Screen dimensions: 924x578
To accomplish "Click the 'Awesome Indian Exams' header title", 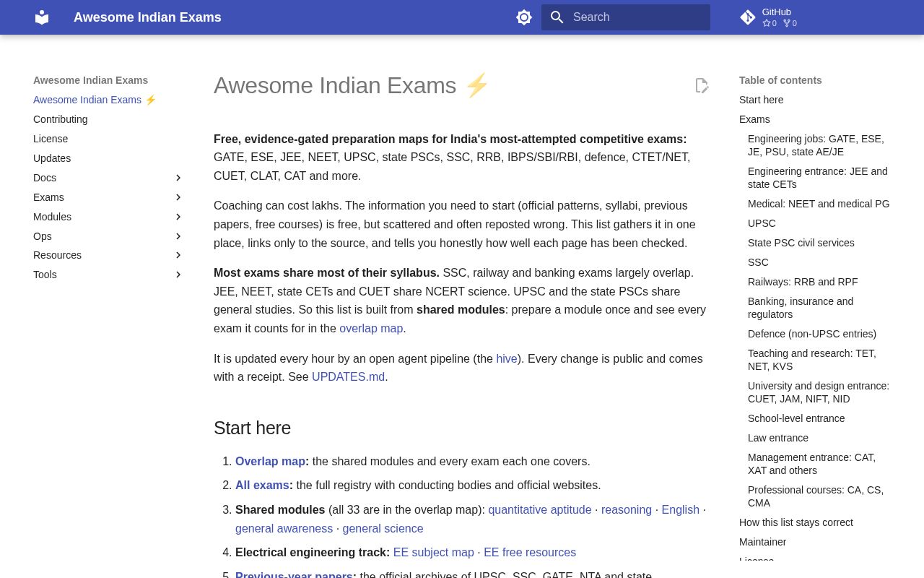I will (147, 17).
